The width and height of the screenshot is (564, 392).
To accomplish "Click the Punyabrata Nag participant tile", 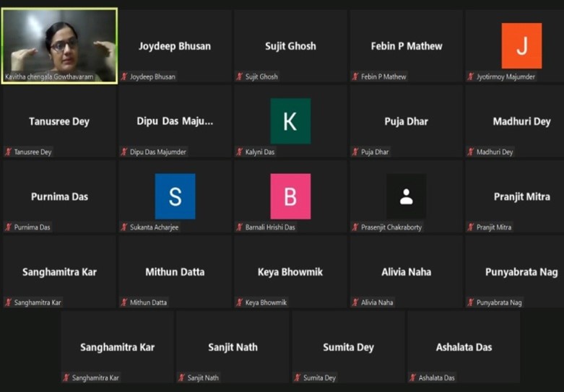I will pos(521,272).
